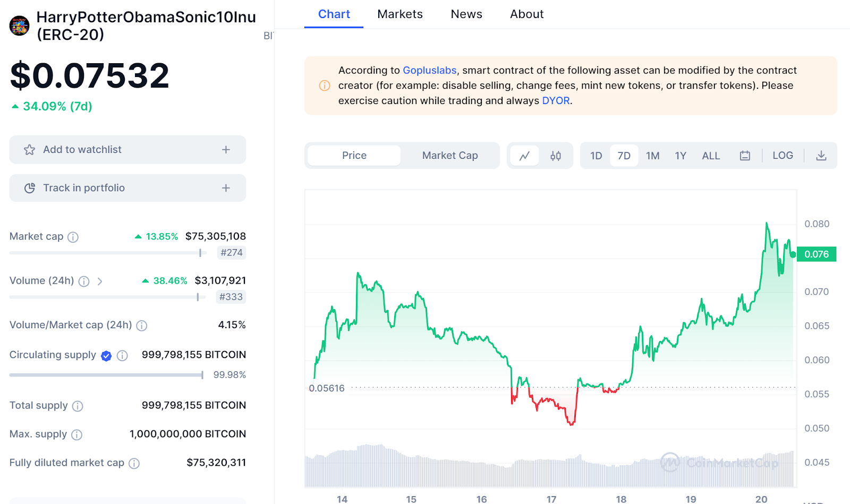Viewport: 850px width, 504px height.
Task: Open Volume/Market cap (24h) info icon
Action: (x=141, y=325)
